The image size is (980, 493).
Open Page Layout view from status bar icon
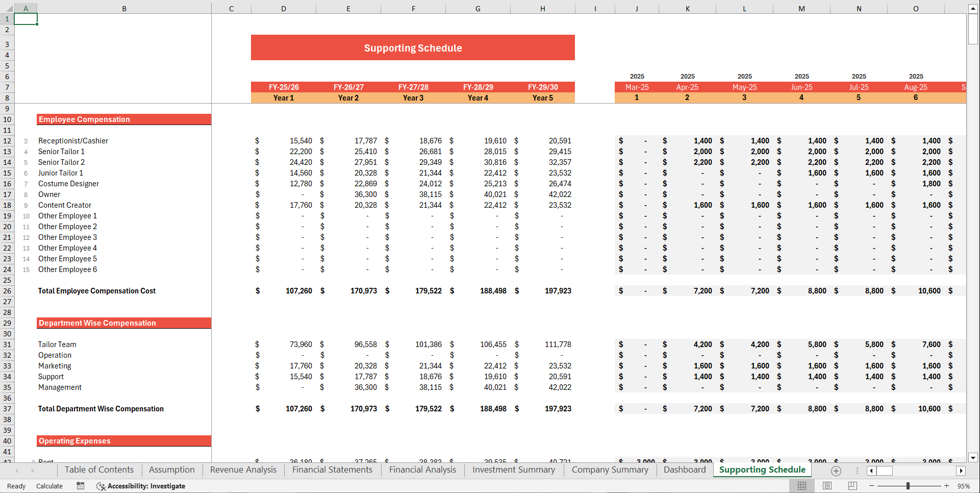coord(827,486)
